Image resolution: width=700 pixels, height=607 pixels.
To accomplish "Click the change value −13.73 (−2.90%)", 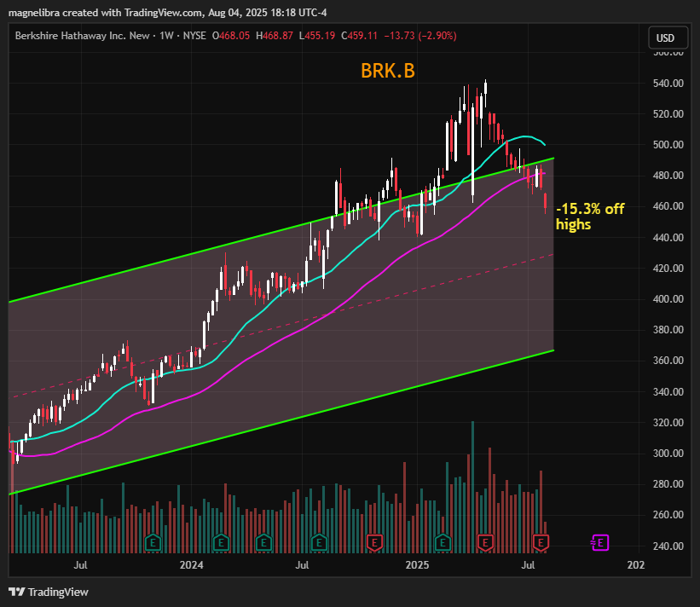I will pyautogui.click(x=420, y=36).
